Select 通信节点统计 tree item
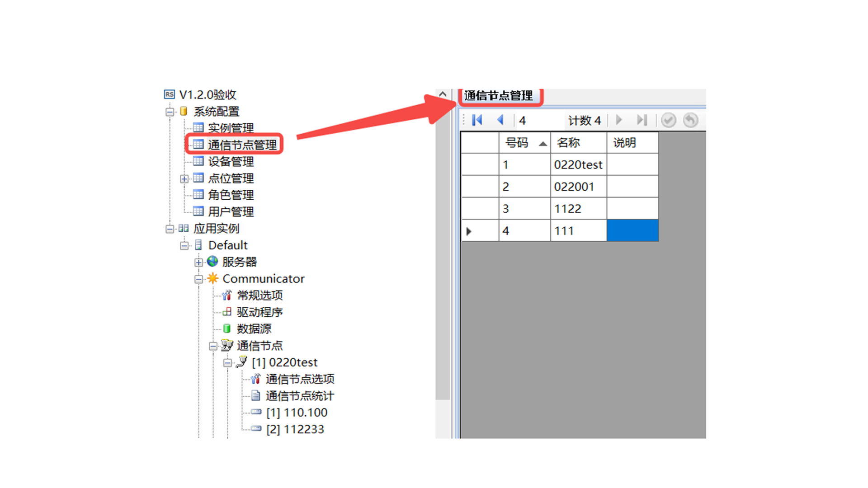 point(300,395)
